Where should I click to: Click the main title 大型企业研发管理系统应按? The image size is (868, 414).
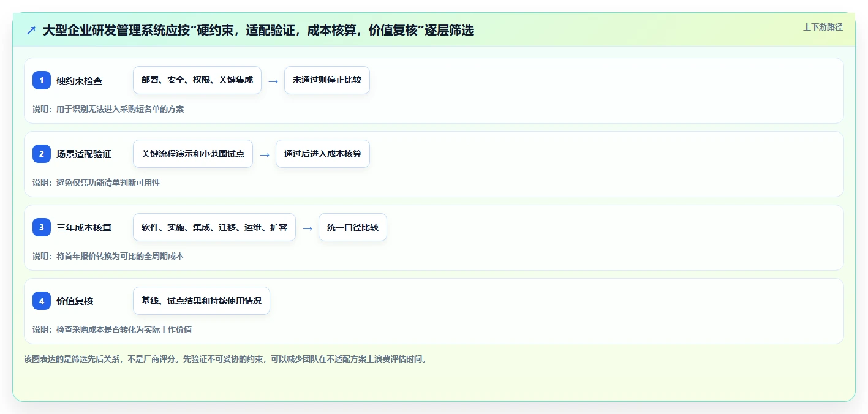tap(257, 30)
